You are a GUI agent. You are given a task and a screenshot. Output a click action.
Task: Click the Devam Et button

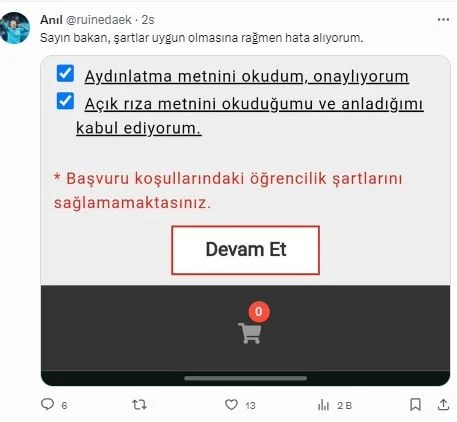point(246,250)
